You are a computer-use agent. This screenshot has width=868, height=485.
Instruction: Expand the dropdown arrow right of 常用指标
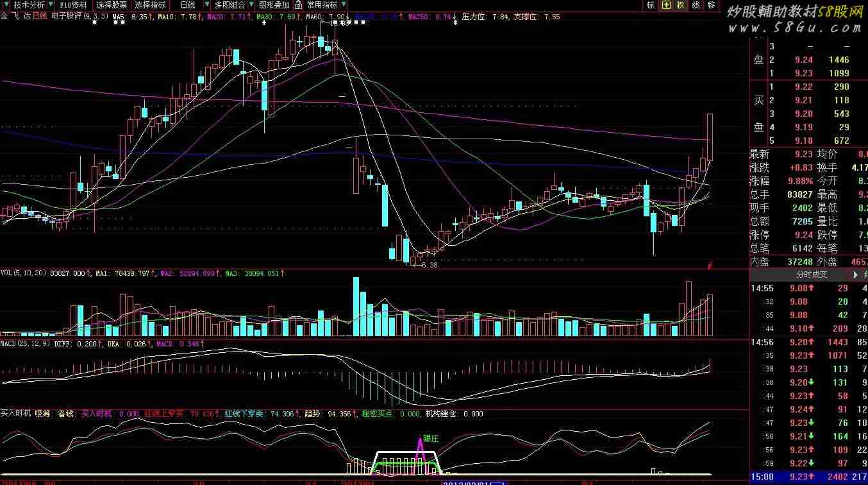(x=344, y=4)
